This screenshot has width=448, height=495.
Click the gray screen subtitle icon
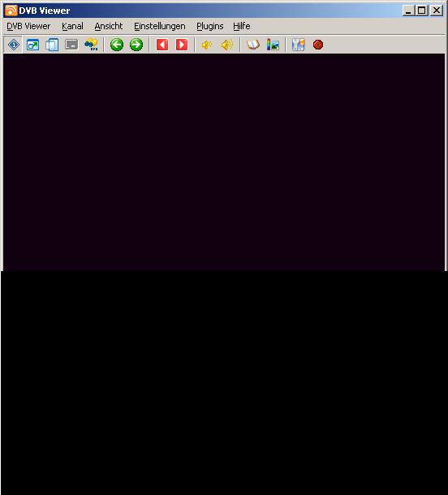pyautogui.click(x=71, y=45)
